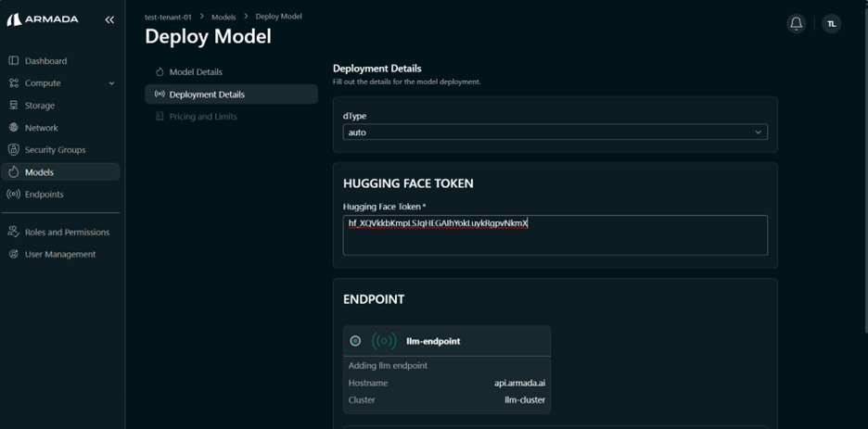Click the Security Groups lock icon

[x=14, y=149]
